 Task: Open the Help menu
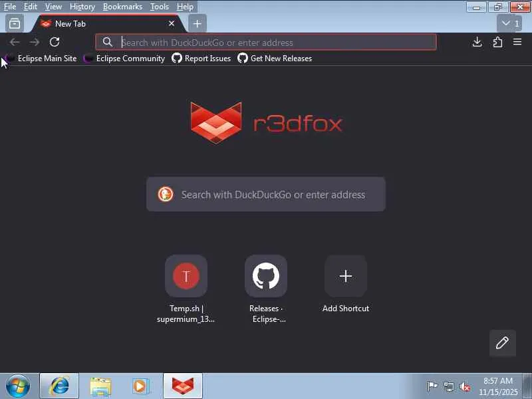[185, 7]
